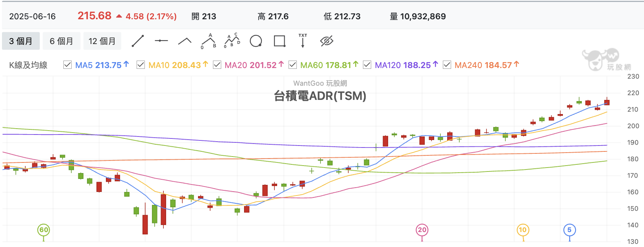The height and width of the screenshot is (247, 644).
Task: Switch chart range to 3 個月
Action: click(x=21, y=41)
